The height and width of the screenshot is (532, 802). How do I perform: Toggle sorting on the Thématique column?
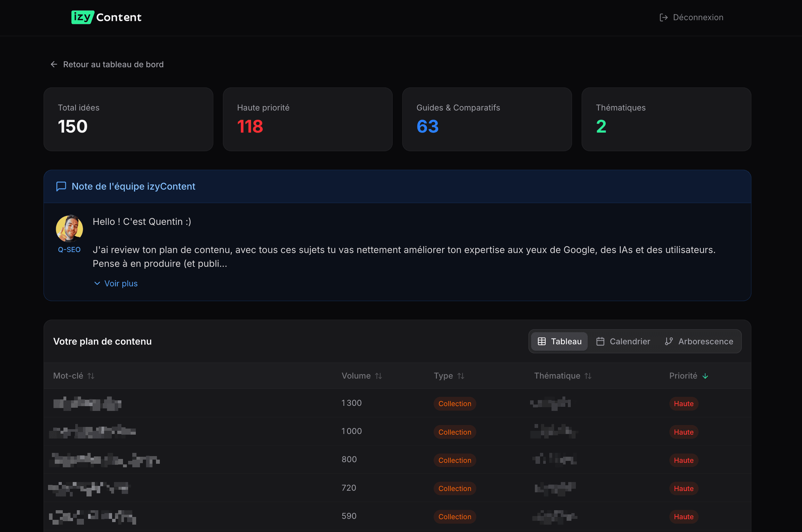pos(588,376)
